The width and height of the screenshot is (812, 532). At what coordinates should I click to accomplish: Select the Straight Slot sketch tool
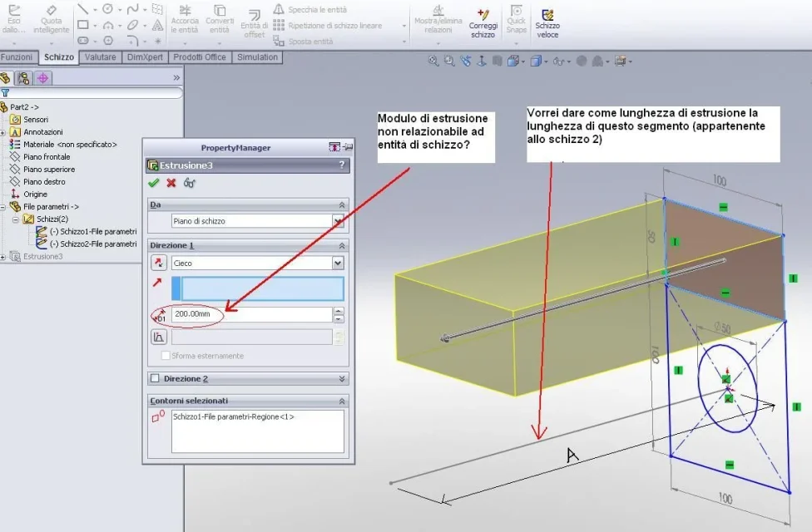coord(83,41)
